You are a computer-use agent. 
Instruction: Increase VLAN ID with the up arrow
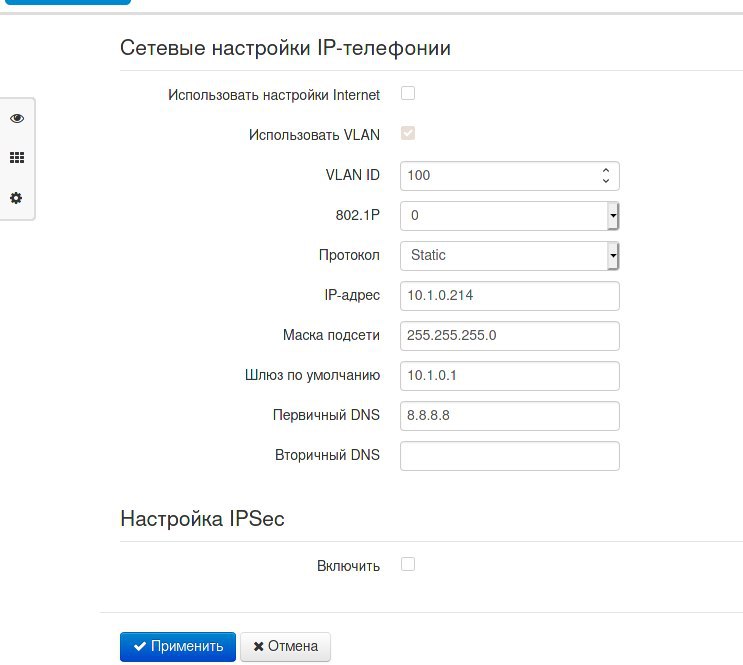click(x=606, y=170)
